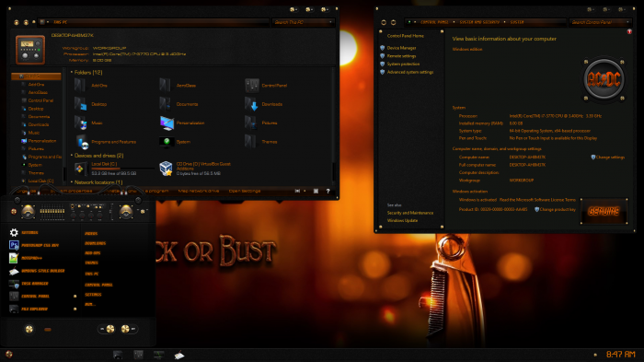Click the amplifier computer icon in details pane
This screenshot has width=644, height=362.
(x=30, y=50)
